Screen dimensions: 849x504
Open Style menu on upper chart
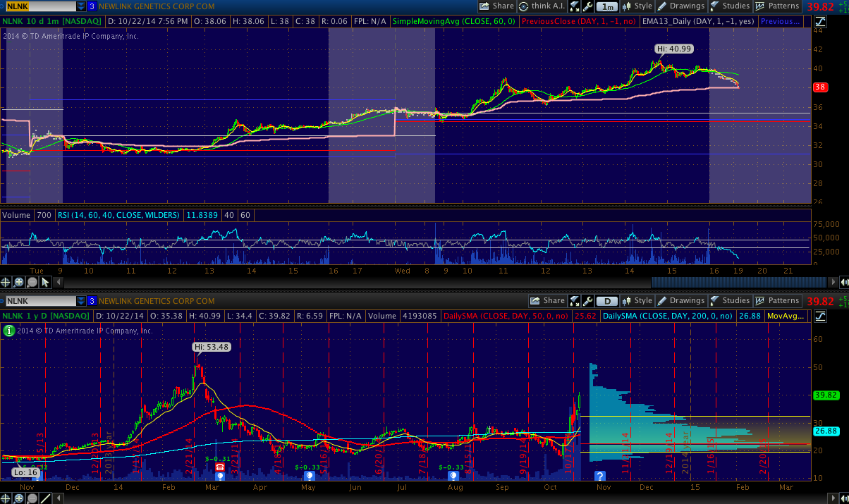coord(637,6)
